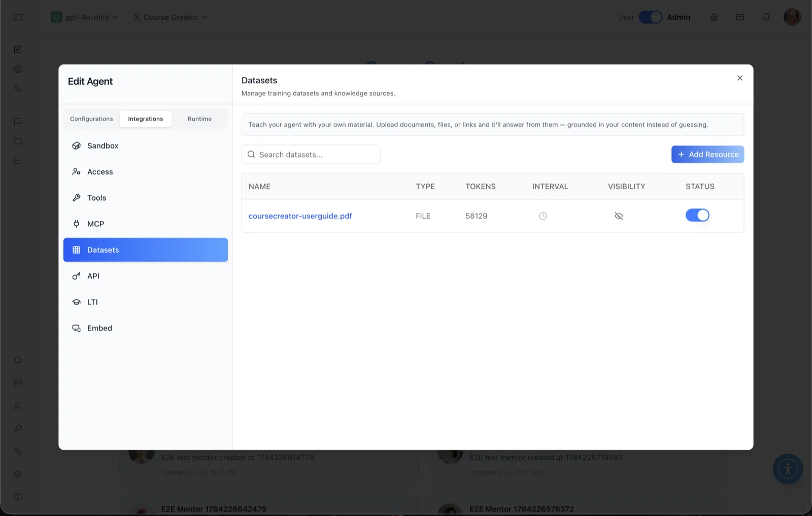Viewport: 812px width, 516px height.
Task: Switch to the Configurations tab
Action: coord(91,119)
